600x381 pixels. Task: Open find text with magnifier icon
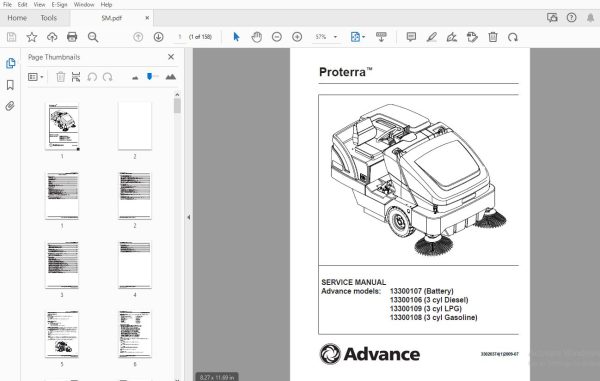93,37
